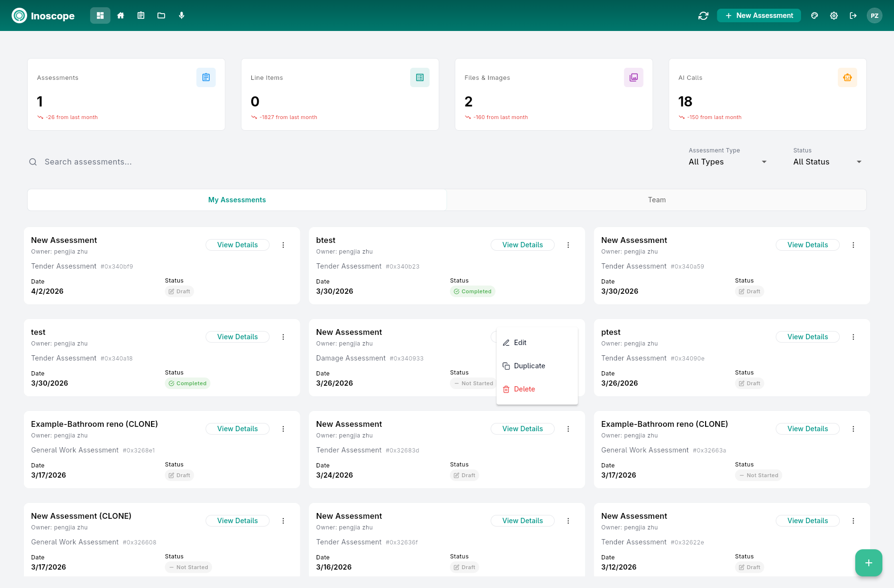
Task: Open the PZ profile avatar
Action: (875, 15)
